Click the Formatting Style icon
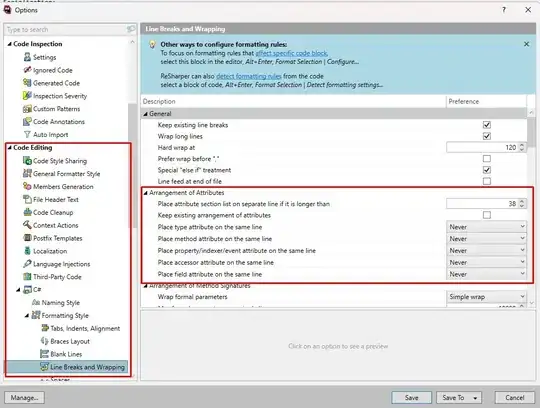This screenshot has width=540, height=408. pyautogui.click(x=36, y=315)
